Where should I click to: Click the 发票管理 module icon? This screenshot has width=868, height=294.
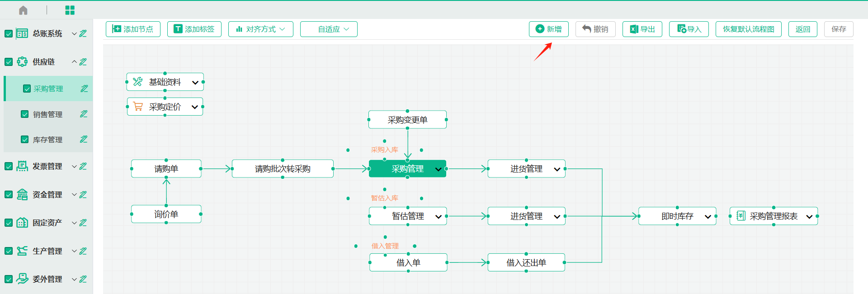22,166
